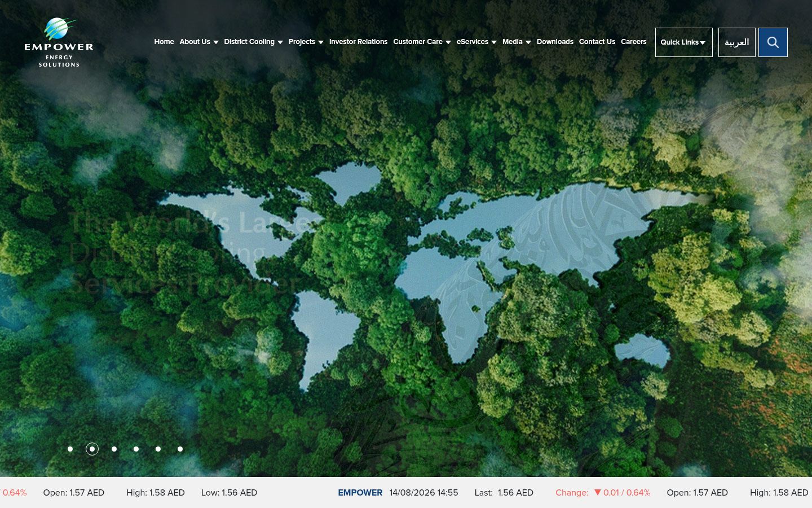Click the Low: 1.56 AED ticker text
Image resolution: width=812 pixels, height=508 pixels.
tap(229, 493)
